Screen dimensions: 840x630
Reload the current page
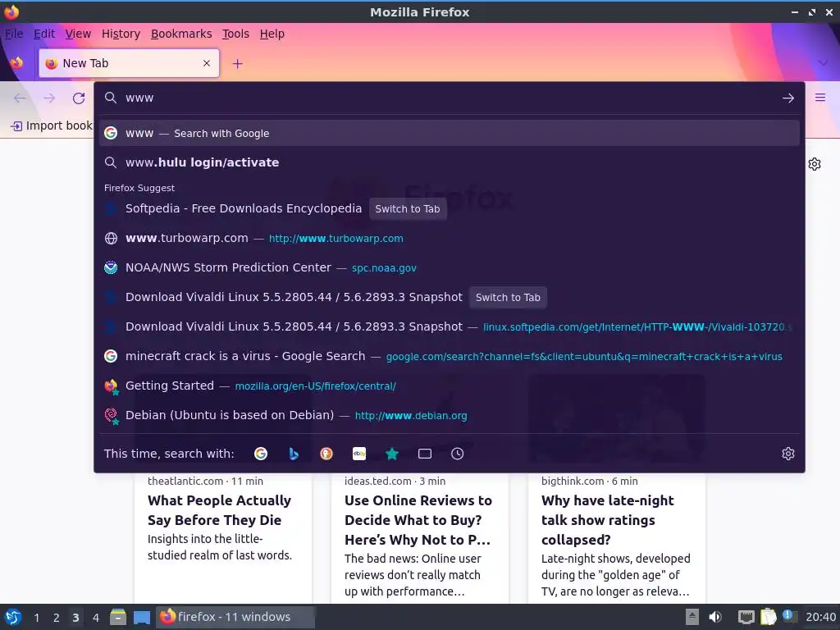coord(79,98)
